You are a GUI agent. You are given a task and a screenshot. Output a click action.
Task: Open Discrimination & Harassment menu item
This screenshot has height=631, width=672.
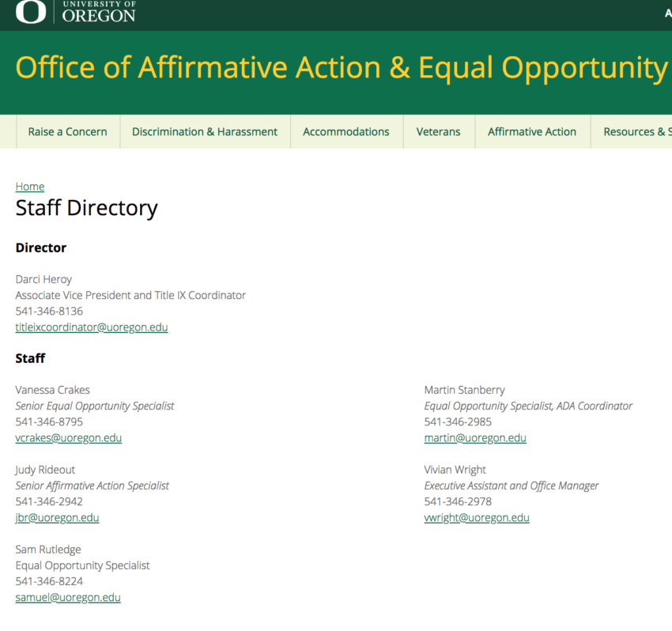pos(205,131)
